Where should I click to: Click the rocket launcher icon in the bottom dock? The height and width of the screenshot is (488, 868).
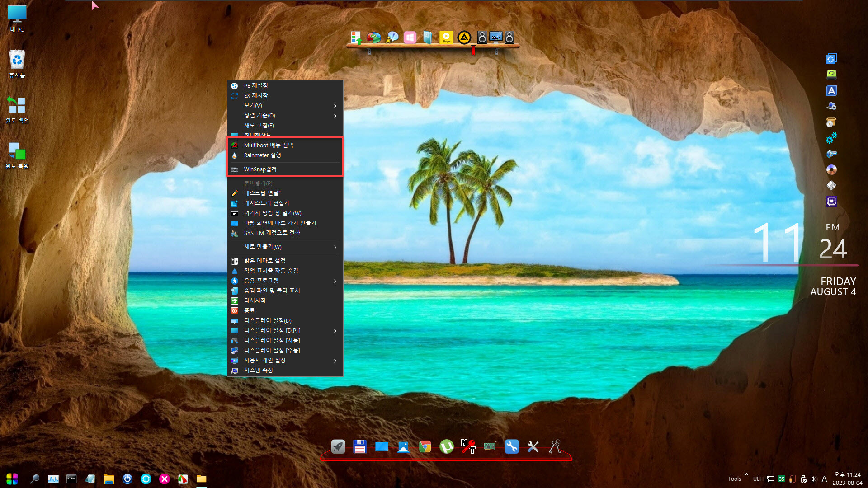coord(338,447)
